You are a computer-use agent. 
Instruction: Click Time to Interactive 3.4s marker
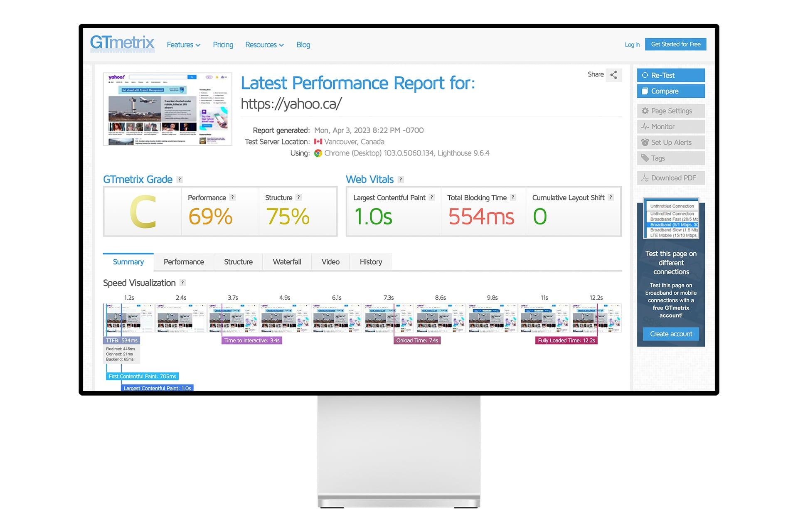point(252,340)
